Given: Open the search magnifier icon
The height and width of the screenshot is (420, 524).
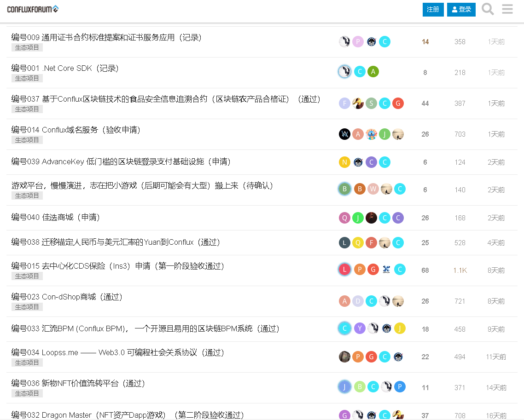Looking at the screenshot, I should (x=488, y=9).
